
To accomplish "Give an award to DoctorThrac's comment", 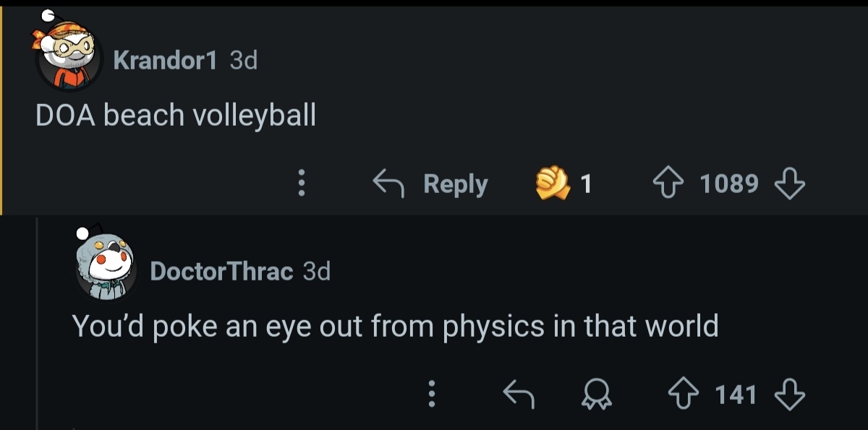I will [x=597, y=395].
